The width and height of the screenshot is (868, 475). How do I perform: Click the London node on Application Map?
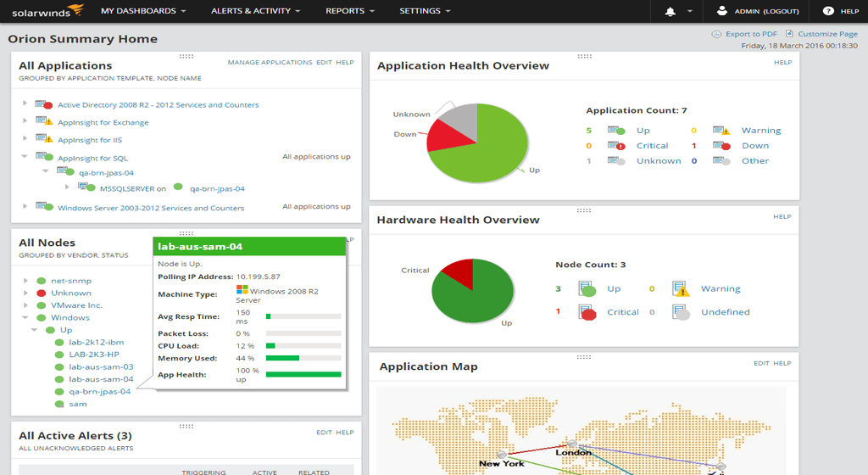click(572, 444)
